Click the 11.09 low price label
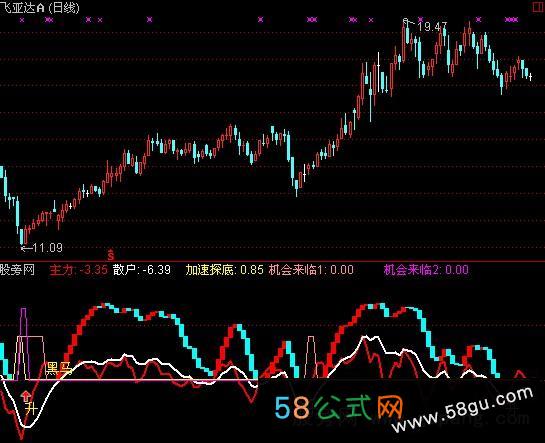 click(47, 248)
